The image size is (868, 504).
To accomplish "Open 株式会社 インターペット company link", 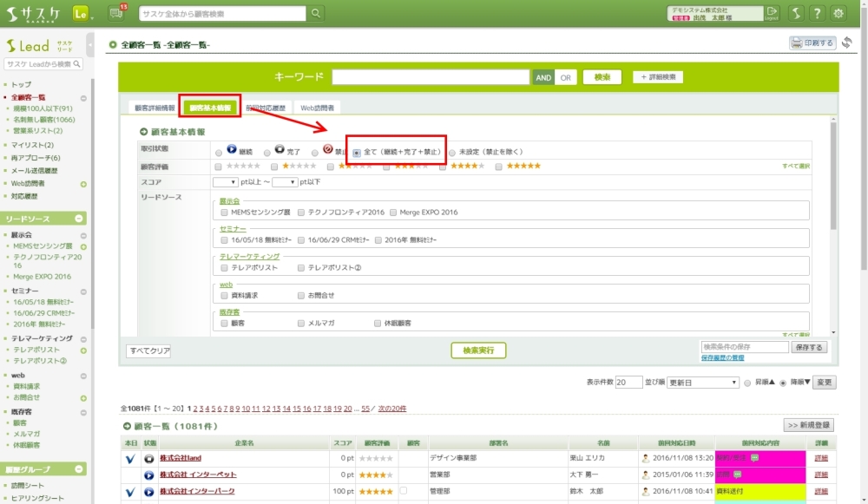I will pyautogui.click(x=198, y=475).
